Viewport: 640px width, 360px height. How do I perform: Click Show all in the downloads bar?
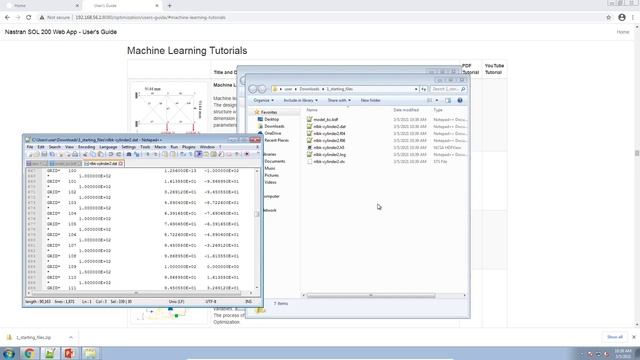click(615, 337)
